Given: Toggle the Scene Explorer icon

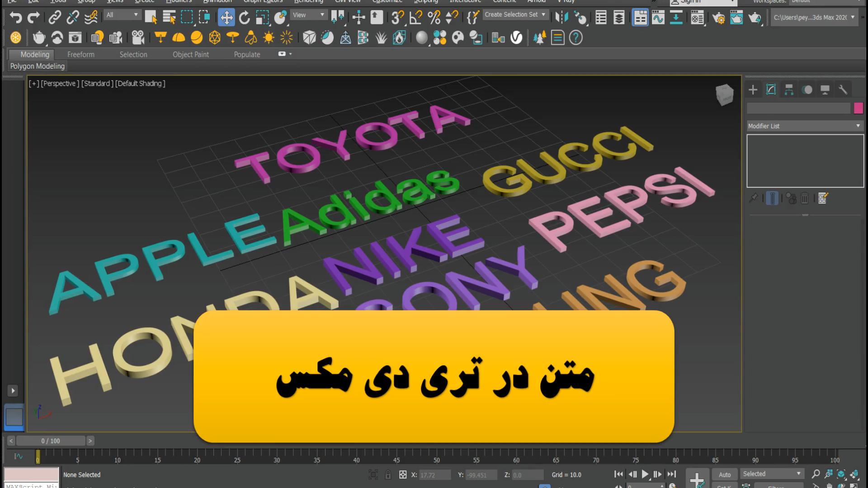Looking at the screenshot, I should tap(601, 18).
